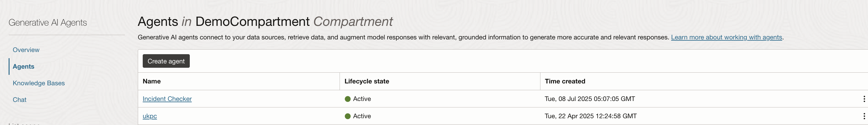The image size is (868, 125).
Task: Click green Active status dot for ukpc
Action: pyautogui.click(x=347, y=116)
